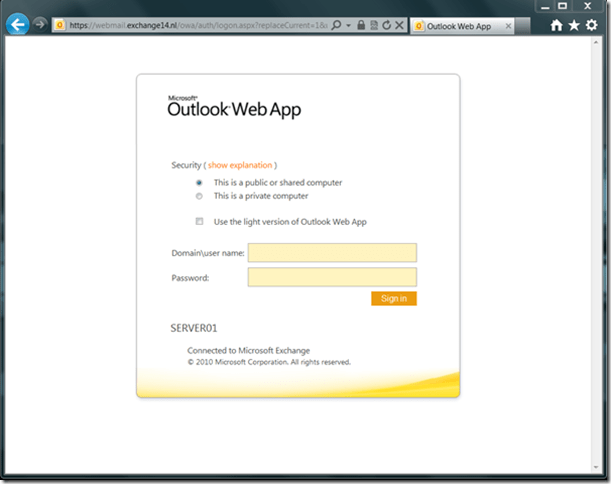Screen dimensions: 611x484
Task: Click the browser Forward arrow
Action: pyautogui.click(x=39, y=24)
